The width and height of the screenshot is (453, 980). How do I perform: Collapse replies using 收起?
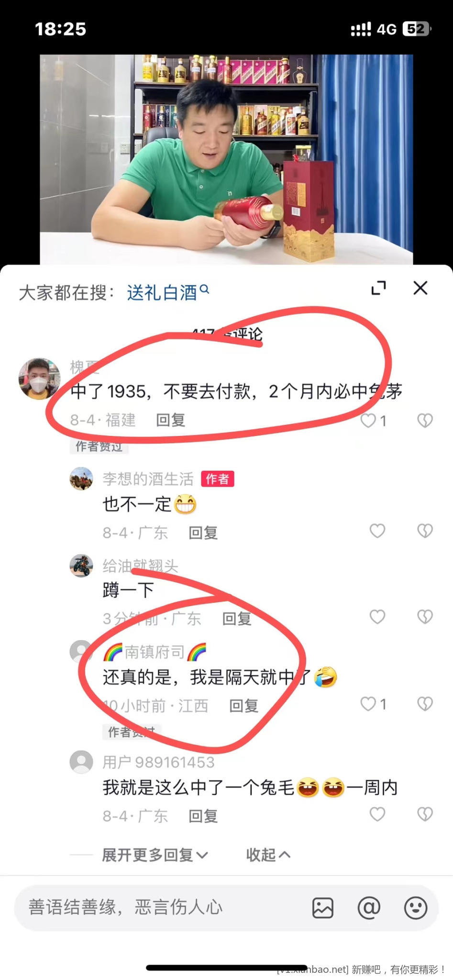point(268,855)
